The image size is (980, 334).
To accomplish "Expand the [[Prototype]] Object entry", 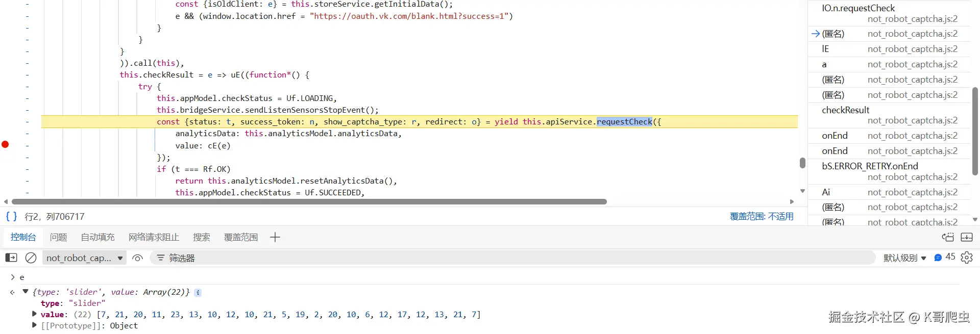I will click(x=34, y=325).
